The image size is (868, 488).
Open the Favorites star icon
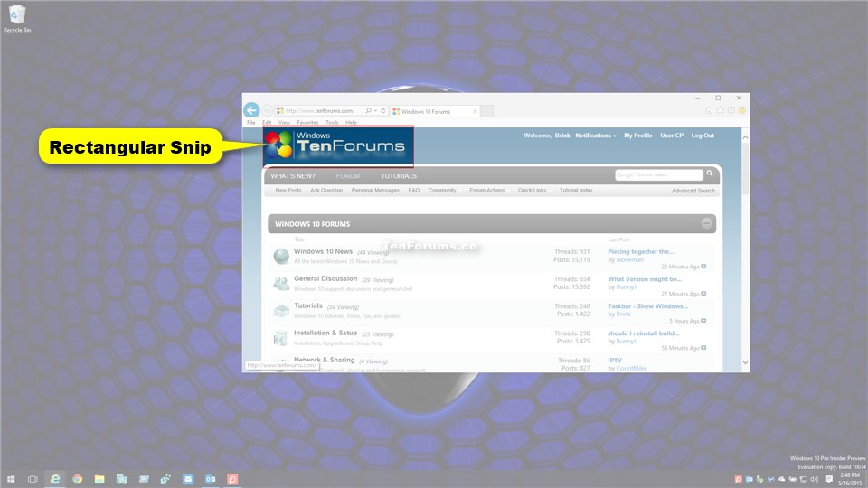coord(720,110)
